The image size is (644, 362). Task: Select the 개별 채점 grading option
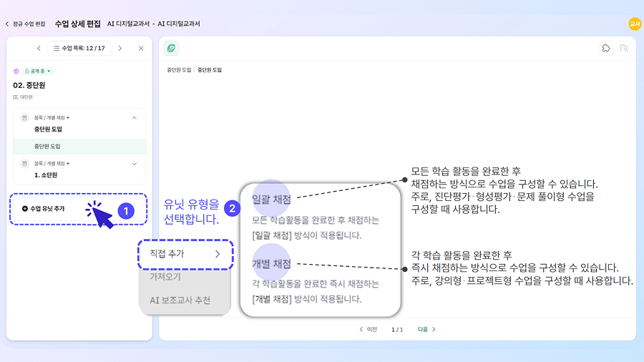(x=272, y=263)
